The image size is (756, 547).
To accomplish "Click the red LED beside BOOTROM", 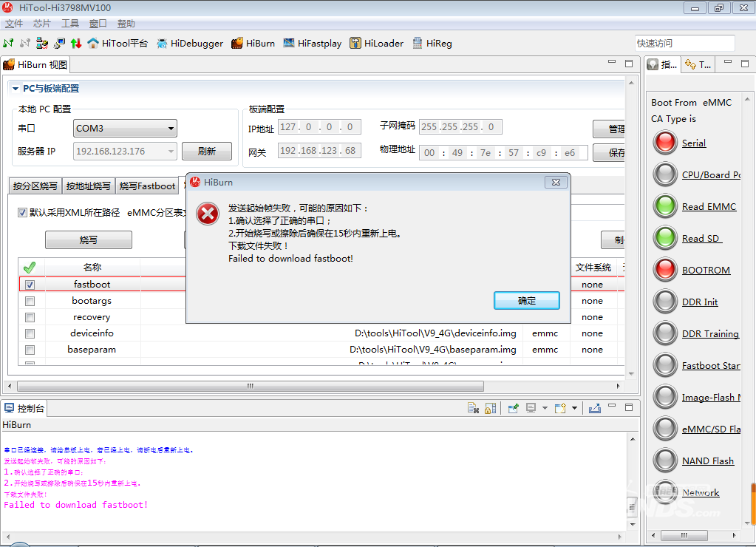I will coord(665,270).
